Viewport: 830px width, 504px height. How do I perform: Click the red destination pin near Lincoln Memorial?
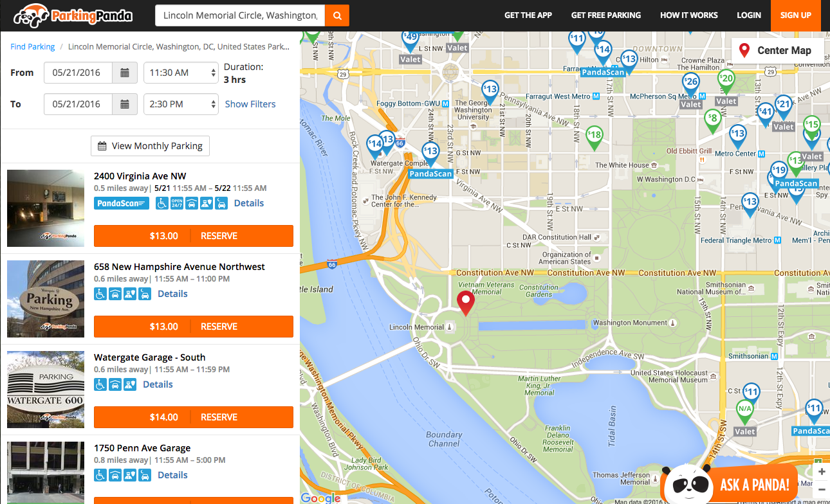tap(465, 302)
